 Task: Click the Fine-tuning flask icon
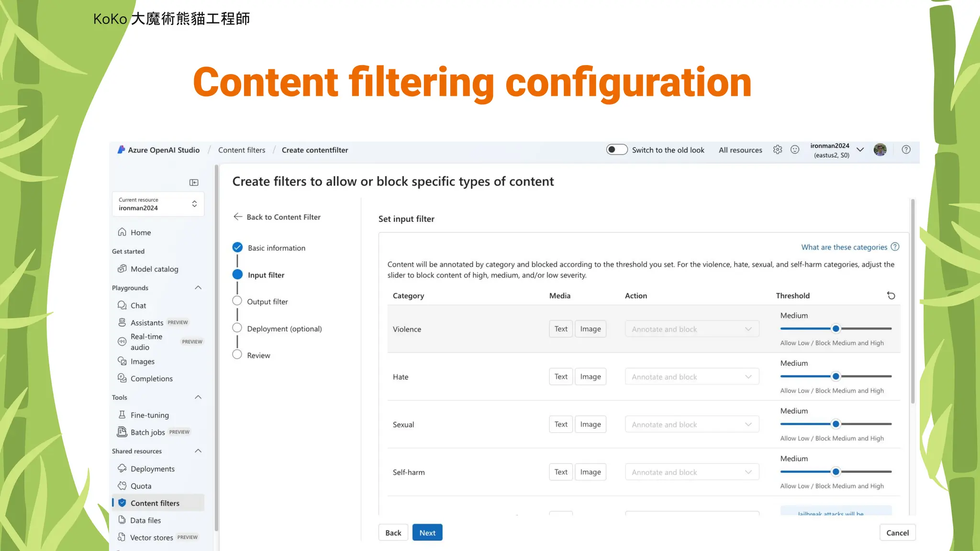click(122, 415)
